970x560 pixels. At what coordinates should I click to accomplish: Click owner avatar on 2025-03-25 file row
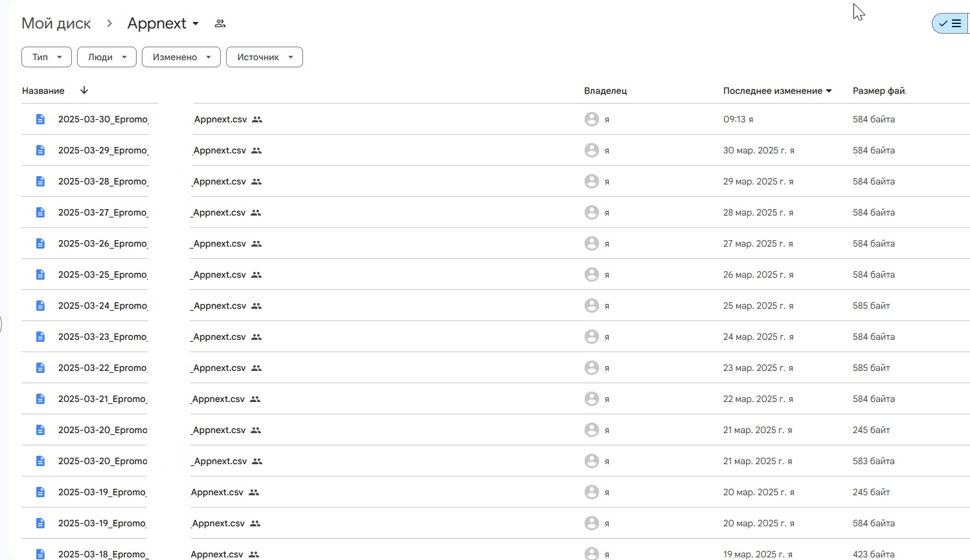coord(591,274)
